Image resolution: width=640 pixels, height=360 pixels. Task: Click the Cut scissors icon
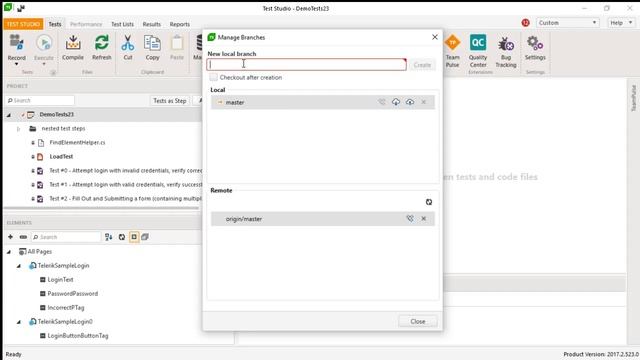tap(128, 42)
